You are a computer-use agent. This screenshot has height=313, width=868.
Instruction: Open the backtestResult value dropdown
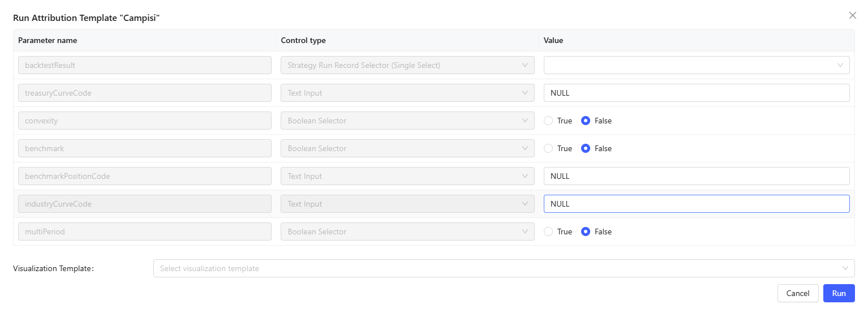696,65
